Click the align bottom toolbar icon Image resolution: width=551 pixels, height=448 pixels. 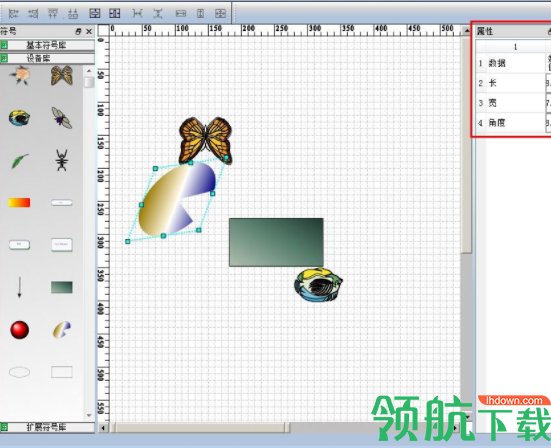tap(73, 14)
